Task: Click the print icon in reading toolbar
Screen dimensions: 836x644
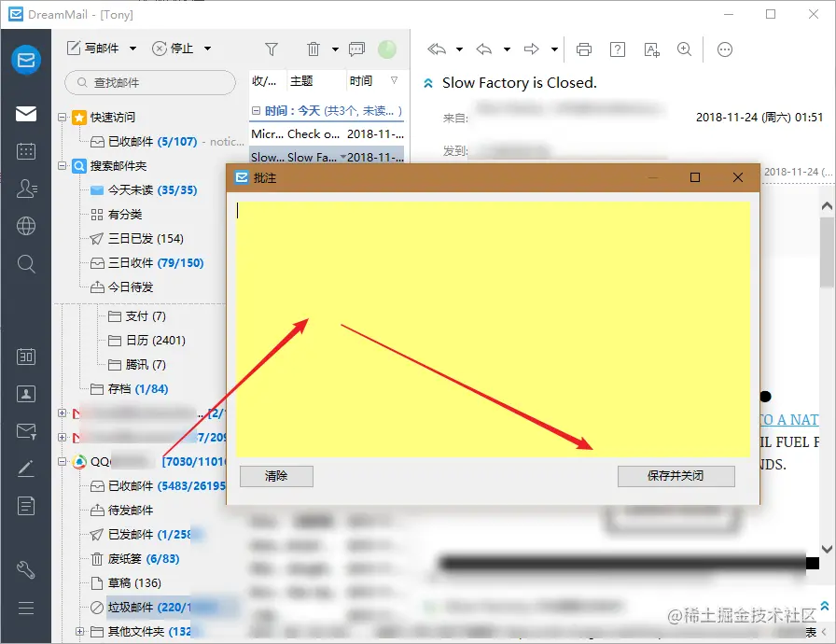Action: point(584,49)
